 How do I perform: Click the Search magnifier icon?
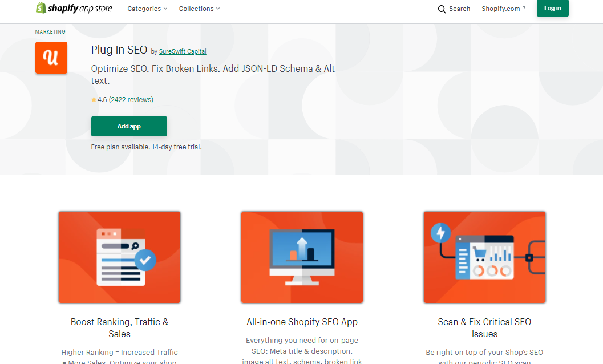pos(442,9)
